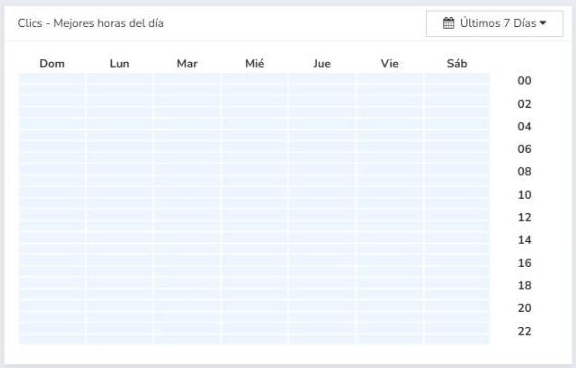Click the Mié heatmap cell at hour 12
The image size is (576, 368).
[x=255, y=215]
